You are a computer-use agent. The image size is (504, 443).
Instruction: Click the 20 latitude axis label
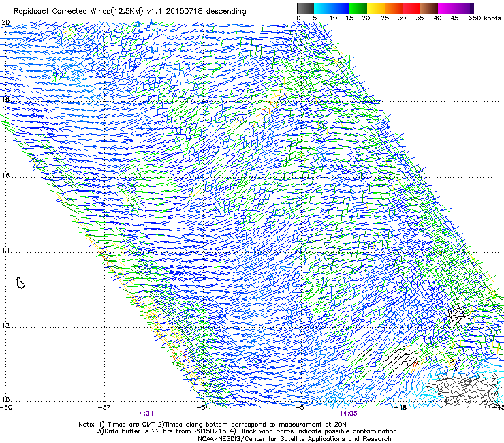5,22
